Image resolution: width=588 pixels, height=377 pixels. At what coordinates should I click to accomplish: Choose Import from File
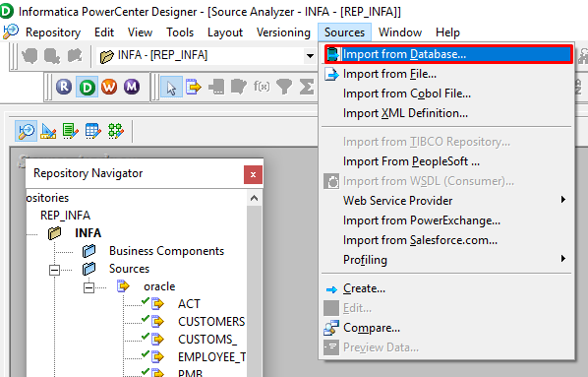click(446, 74)
